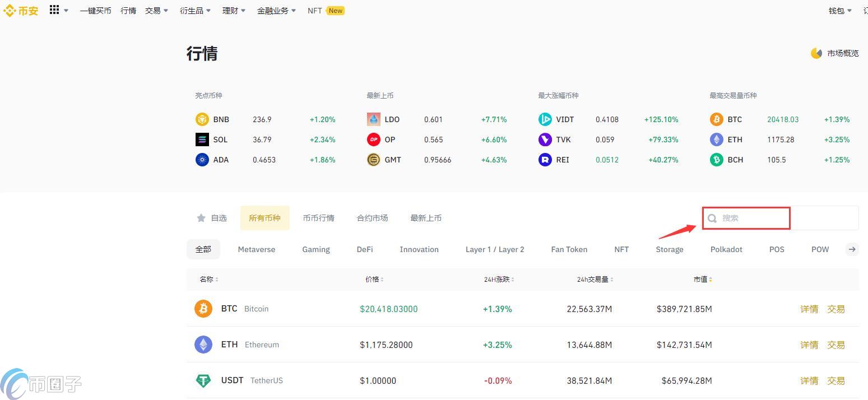The width and height of the screenshot is (868, 400).
Task: Open market overview pie chart icon
Action: tap(816, 53)
